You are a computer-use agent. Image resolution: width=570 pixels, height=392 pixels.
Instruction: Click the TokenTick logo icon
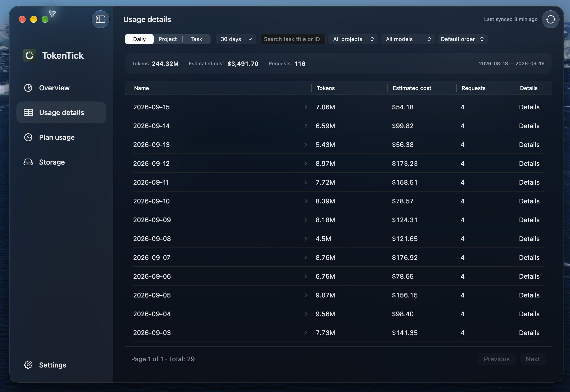coord(30,55)
